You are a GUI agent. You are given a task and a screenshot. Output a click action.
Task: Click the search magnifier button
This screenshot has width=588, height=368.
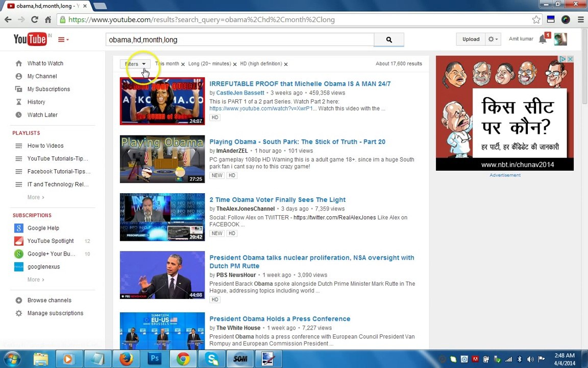[389, 39]
